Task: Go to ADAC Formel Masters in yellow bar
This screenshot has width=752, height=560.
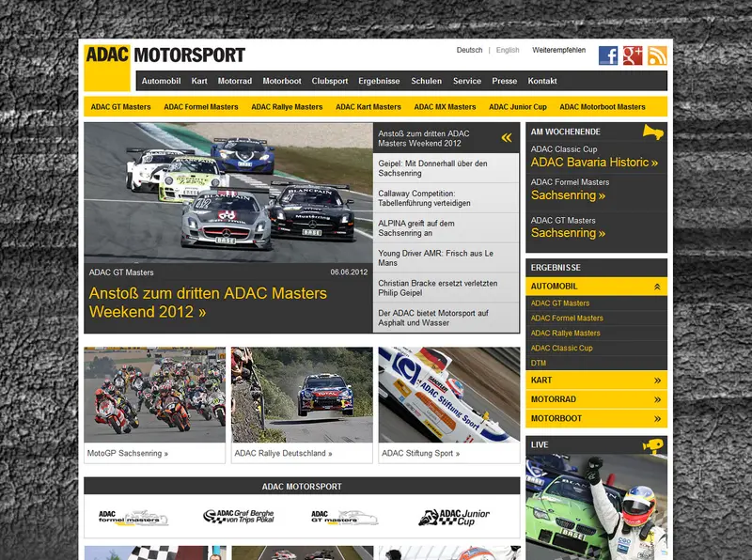Action: [201, 107]
